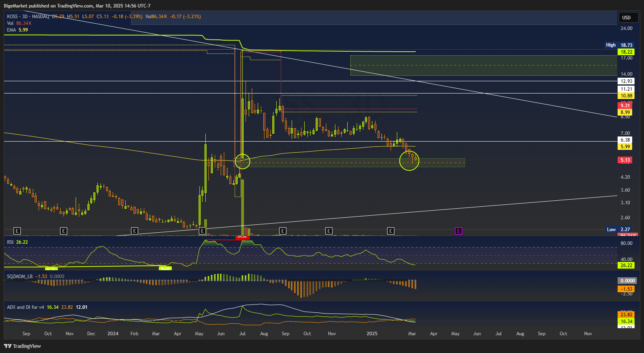
Task: Click the 2025 label on the time axis
Action: pyautogui.click(x=372, y=334)
